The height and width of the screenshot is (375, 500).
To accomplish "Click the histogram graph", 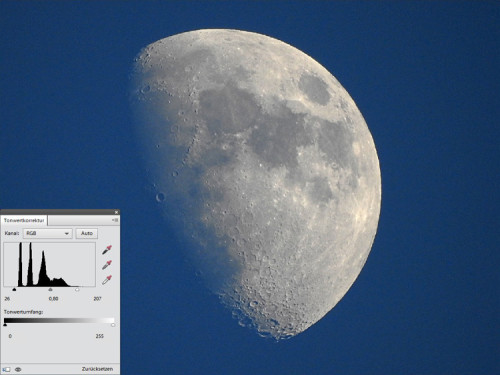I will [50, 264].
